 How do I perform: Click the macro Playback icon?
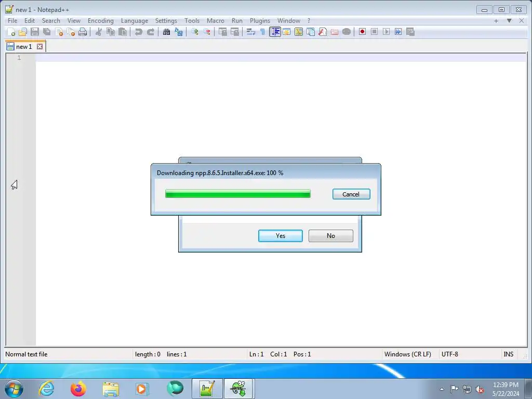386,32
